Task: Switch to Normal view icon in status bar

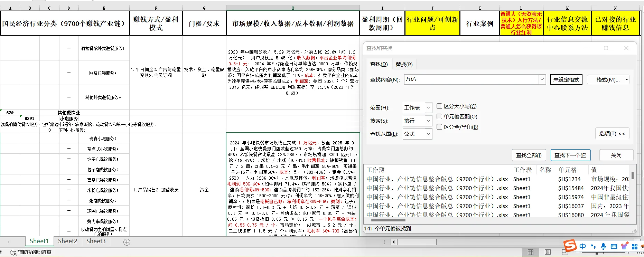Action: point(531,252)
